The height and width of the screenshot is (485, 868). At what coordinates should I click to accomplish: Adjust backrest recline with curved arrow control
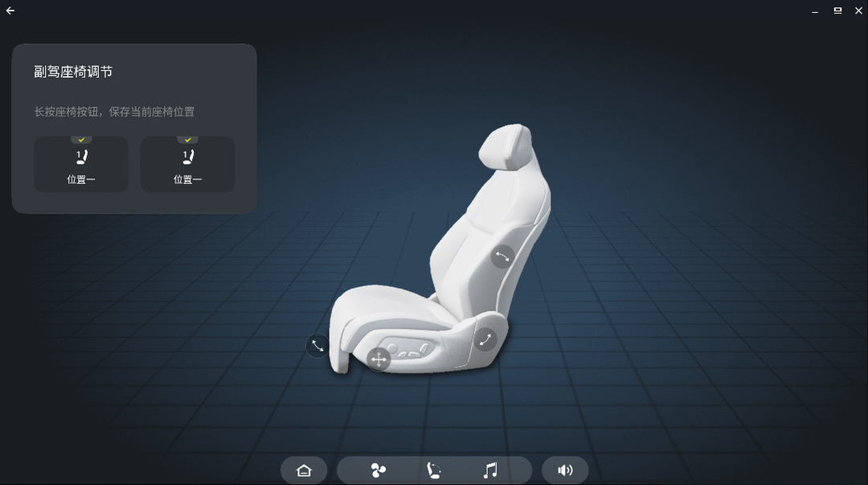tap(502, 257)
